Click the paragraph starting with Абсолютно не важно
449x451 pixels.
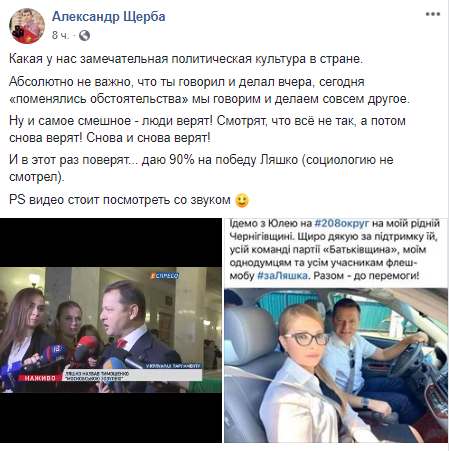[x=209, y=90]
